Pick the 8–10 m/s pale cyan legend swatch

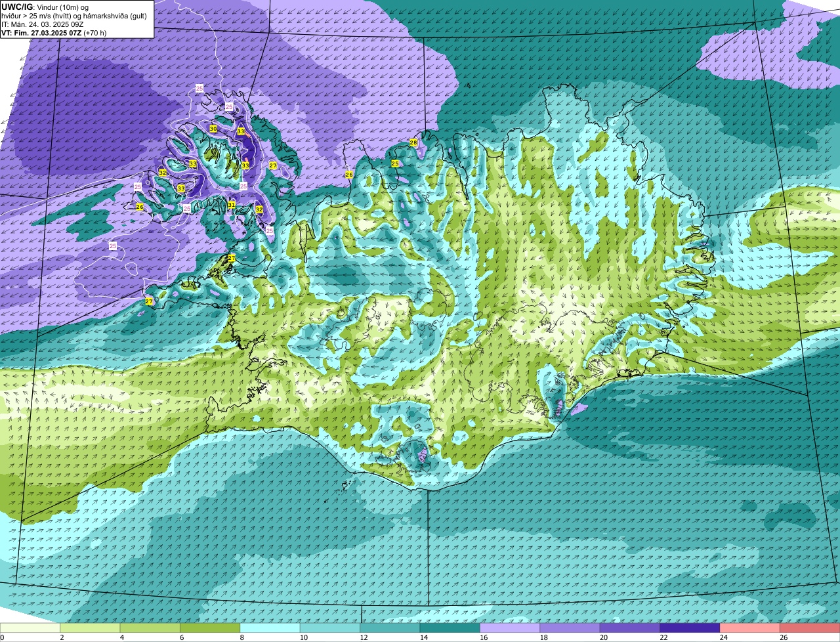(270, 628)
